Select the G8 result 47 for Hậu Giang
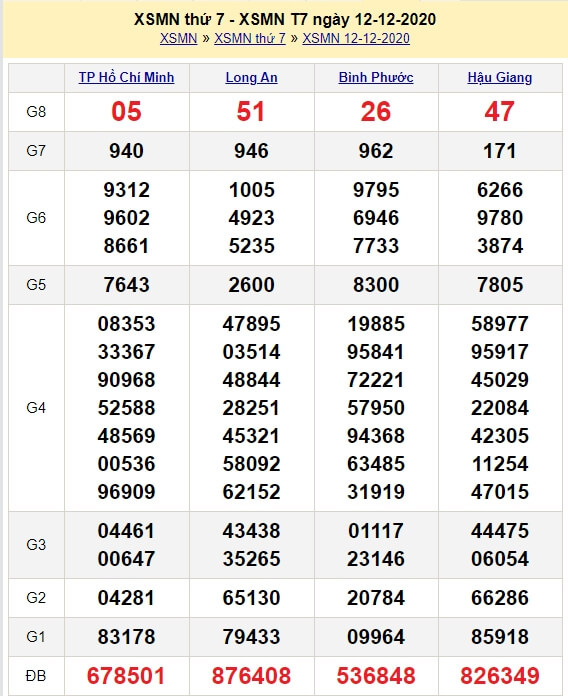 (x=500, y=111)
